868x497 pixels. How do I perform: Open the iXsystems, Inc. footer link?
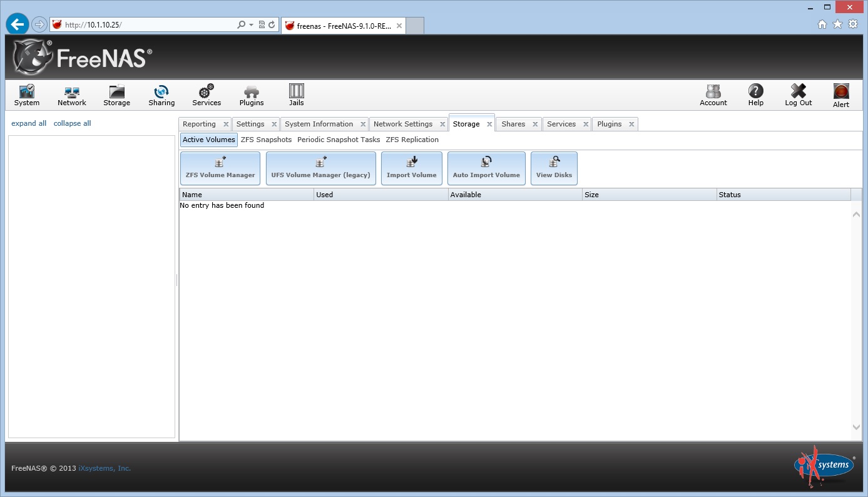click(x=105, y=468)
